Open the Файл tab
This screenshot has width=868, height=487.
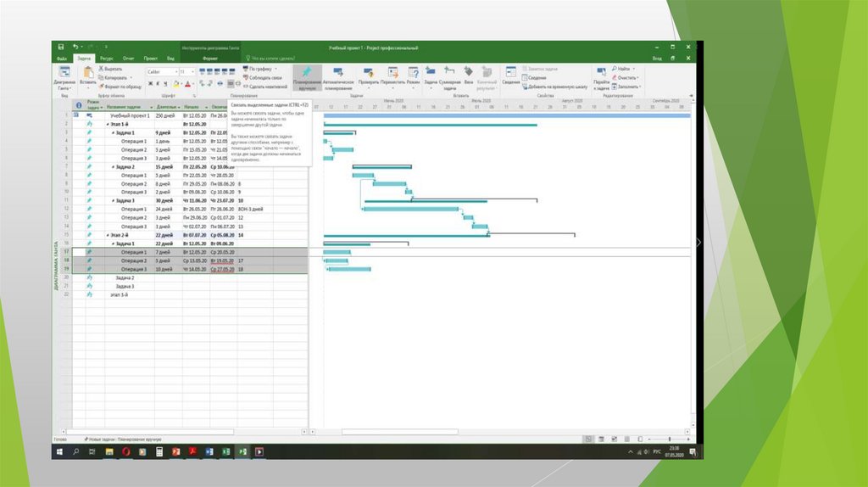[x=61, y=59]
